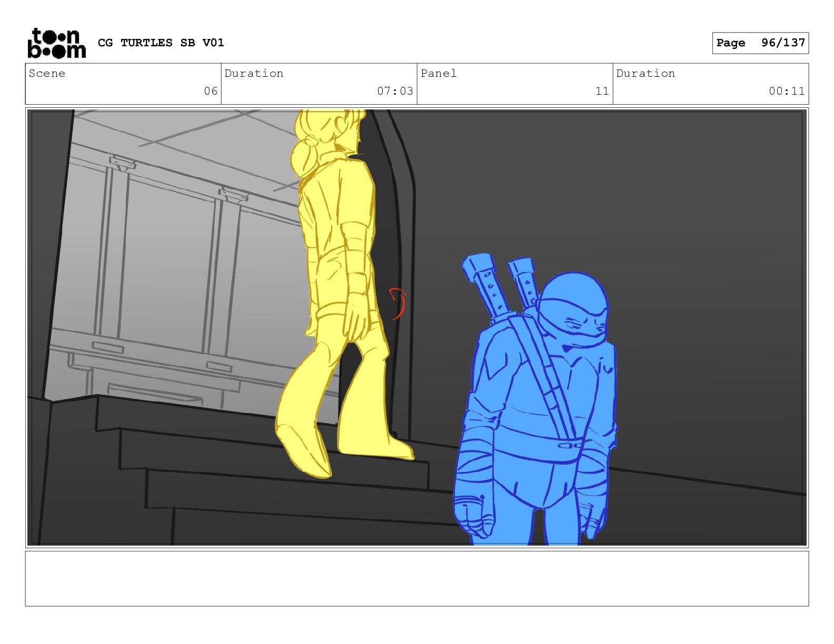The width and height of the screenshot is (834, 644).
Task: Click the red motion arrow near the doorway
Action: point(398,304)
